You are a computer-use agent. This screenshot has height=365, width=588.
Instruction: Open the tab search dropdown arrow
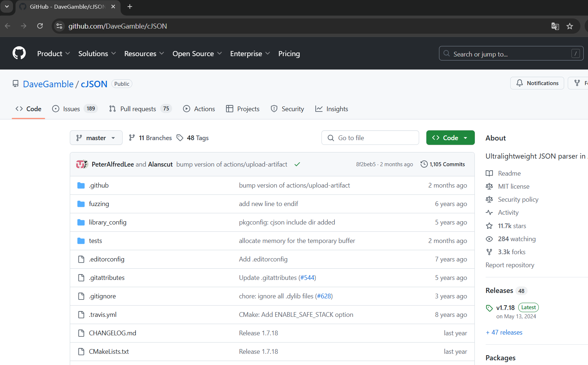[7, 7]
